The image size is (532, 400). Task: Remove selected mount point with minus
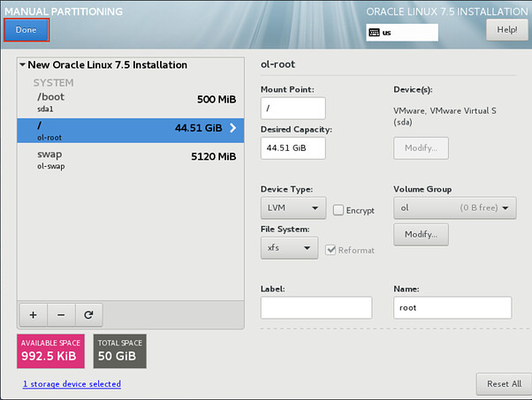point(61,315)
